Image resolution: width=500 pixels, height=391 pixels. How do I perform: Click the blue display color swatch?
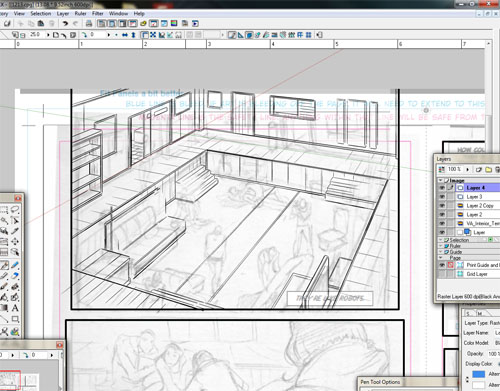click(x=479, y=374)
